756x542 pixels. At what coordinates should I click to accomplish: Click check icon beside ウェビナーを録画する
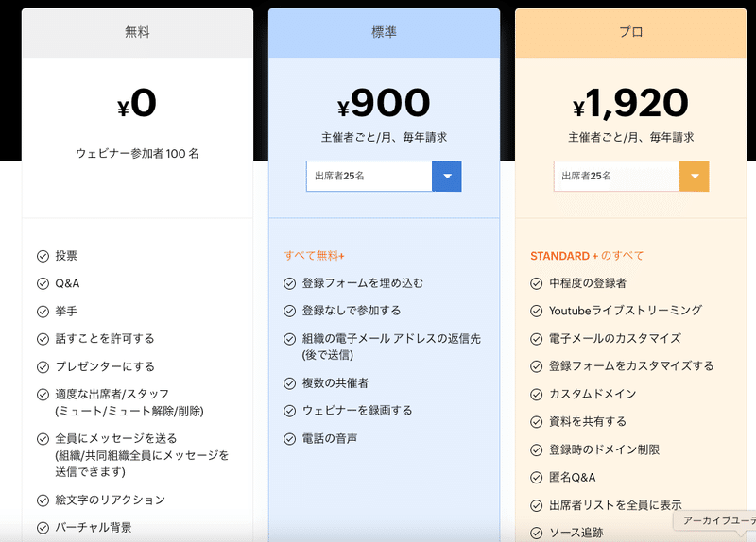(289, 411)
